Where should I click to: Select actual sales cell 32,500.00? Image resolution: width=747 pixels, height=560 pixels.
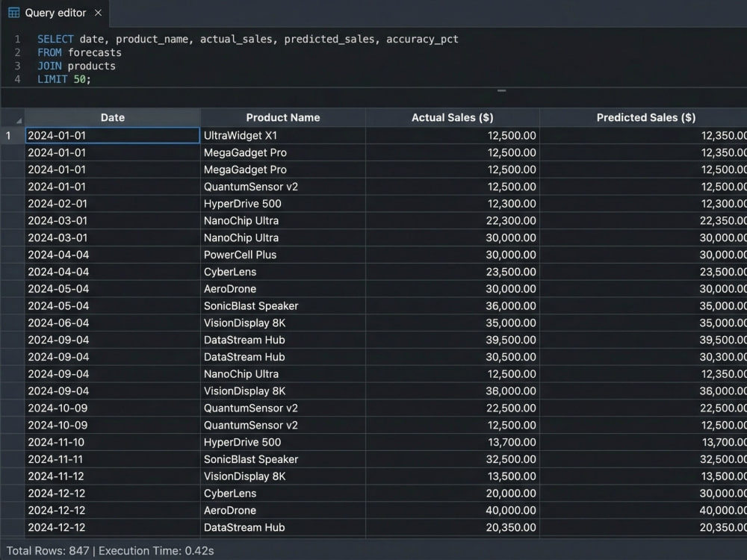click(x=453, y=459)
